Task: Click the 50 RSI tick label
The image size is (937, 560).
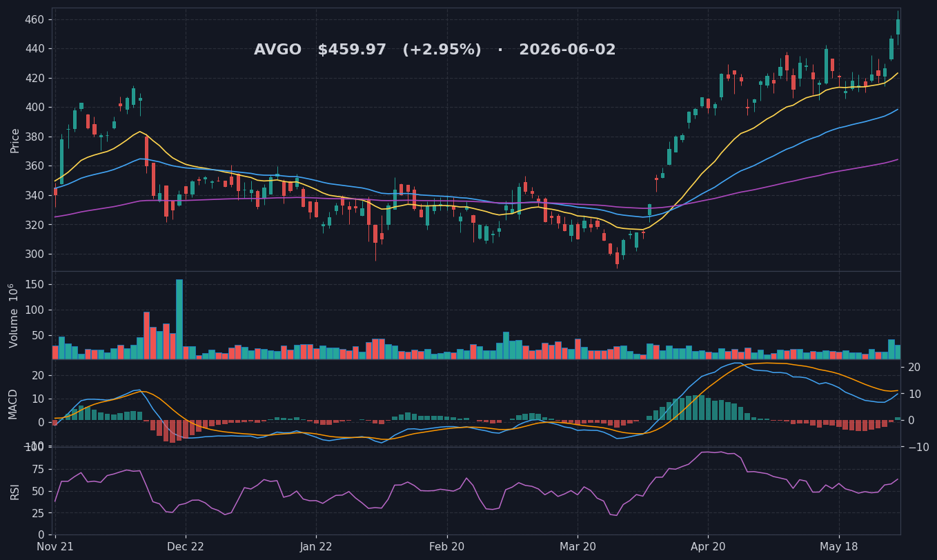Action: [37, 491]
